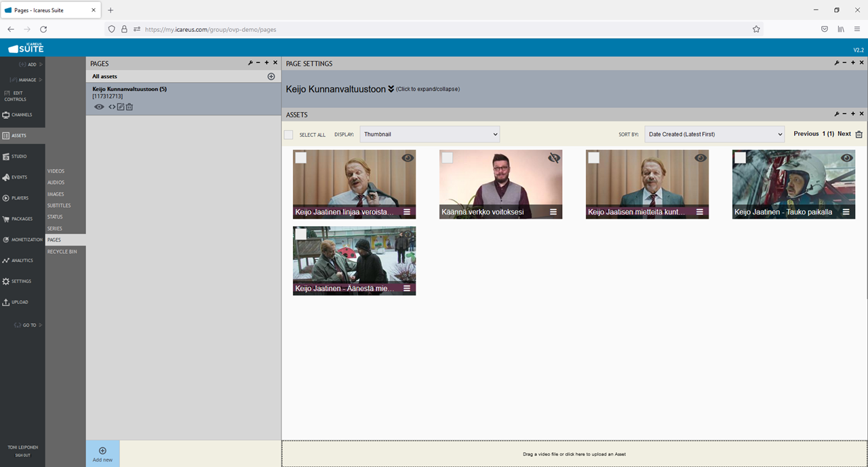Image resolution: width=868 pixels, height=467 pixels.
Task: Click the embed code icon for Keijo Kunnanvaltuustoon
Action: click(112, 107)
